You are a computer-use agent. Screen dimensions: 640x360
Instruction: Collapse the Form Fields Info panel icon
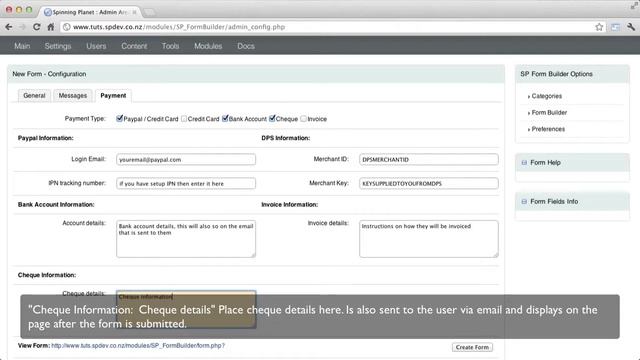click(x=524, y=202)
